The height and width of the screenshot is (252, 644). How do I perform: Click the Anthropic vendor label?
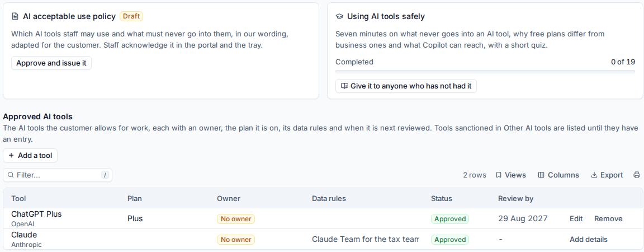[26, 245]
